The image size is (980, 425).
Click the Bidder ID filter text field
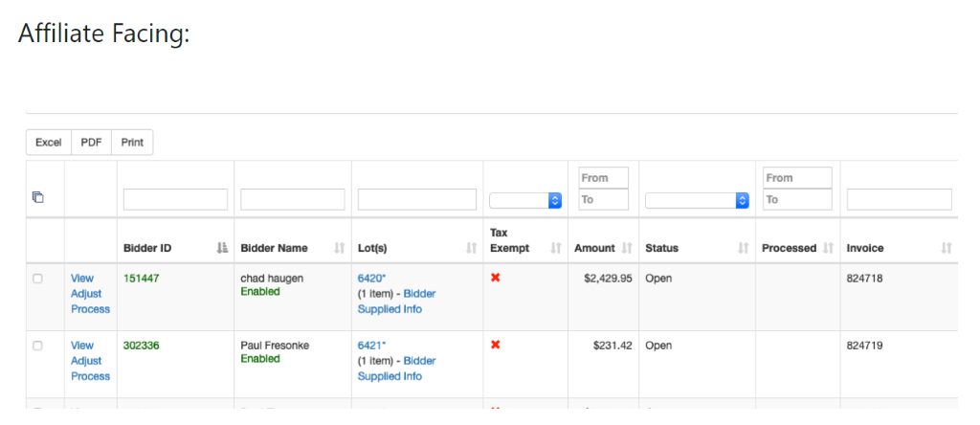point(175,199)
